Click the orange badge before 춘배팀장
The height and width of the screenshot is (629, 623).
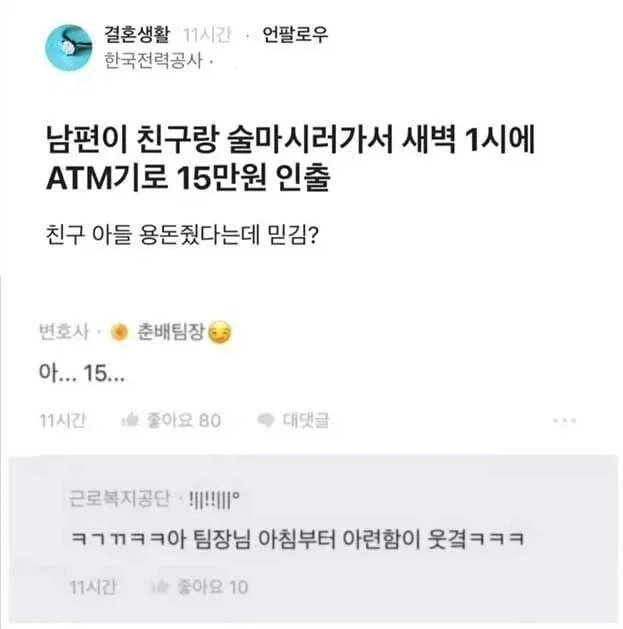(119, 332)
